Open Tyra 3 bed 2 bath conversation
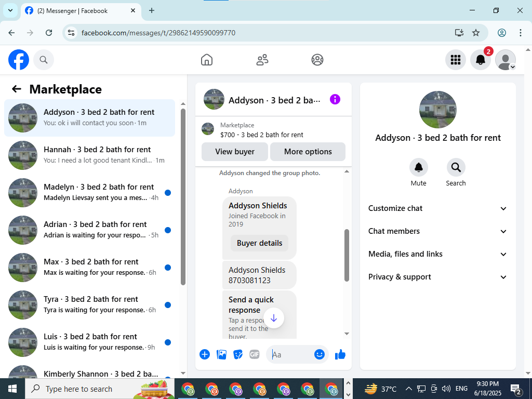The image size is (532, 399). [89, 304]
